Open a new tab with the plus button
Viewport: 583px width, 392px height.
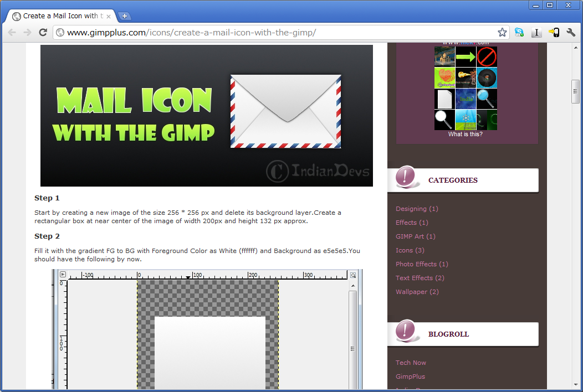click(x=125, y=16)
